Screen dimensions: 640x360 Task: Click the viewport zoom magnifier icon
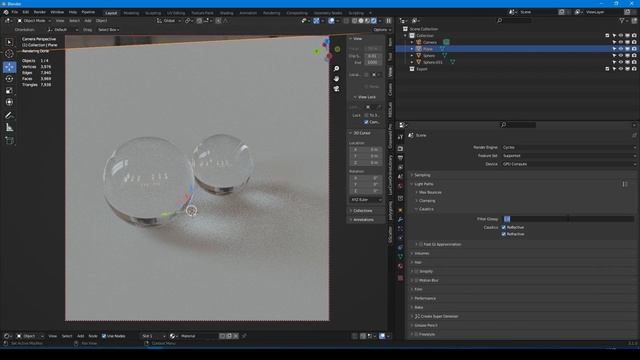pyautogui.click(x=336, y=69)
